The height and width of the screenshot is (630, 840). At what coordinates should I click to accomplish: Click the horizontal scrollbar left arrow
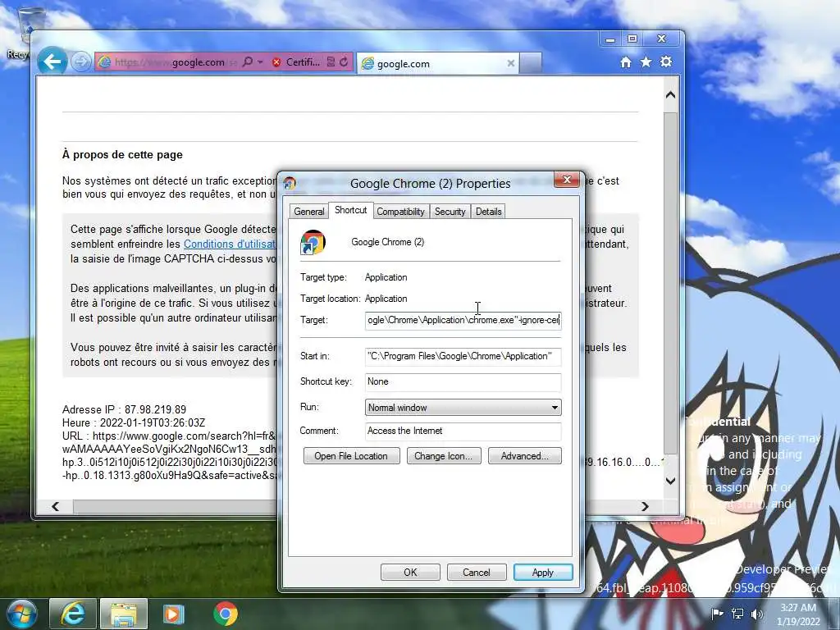click(x=55, y=506)
